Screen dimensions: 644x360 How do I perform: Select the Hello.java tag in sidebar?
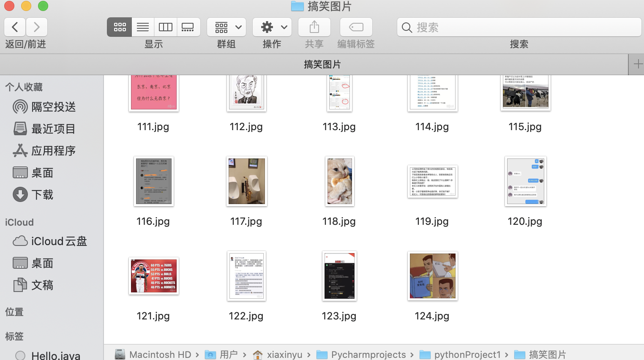click(55, 355)
